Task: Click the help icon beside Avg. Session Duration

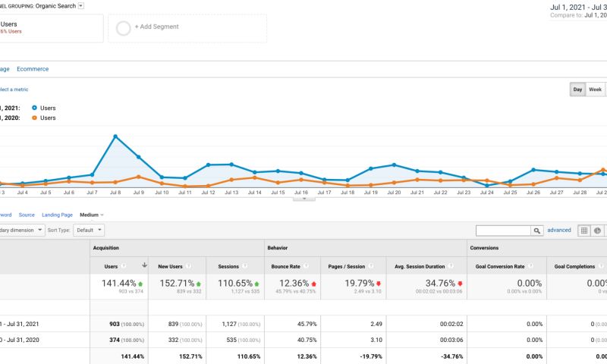Action: [x=451, y=266]
